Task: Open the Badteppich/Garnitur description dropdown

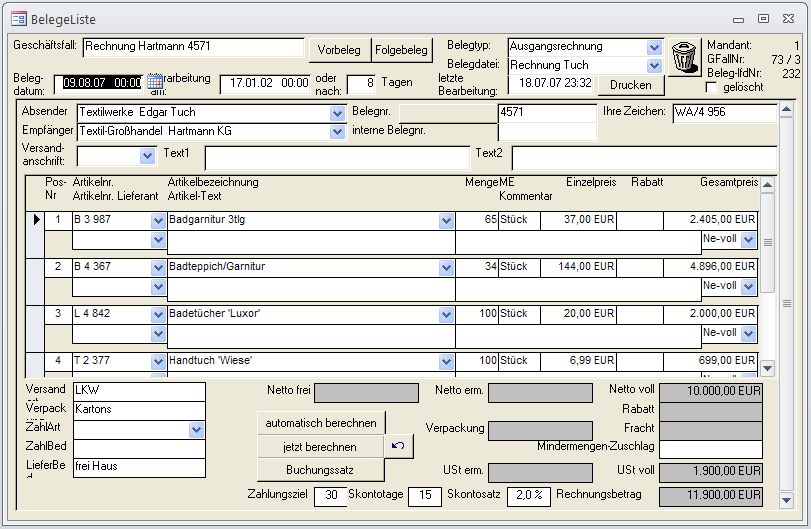Action: [446, 268]
